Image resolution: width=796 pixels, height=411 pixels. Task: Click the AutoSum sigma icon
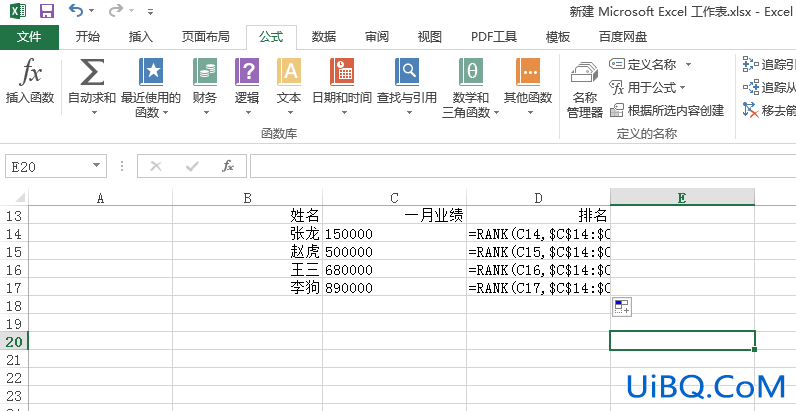click(92, 72)
